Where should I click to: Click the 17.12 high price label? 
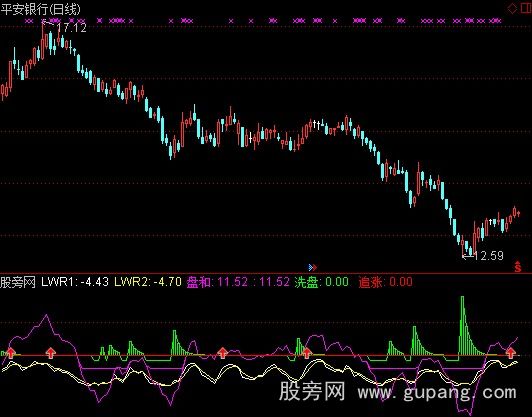click(71, 27)
